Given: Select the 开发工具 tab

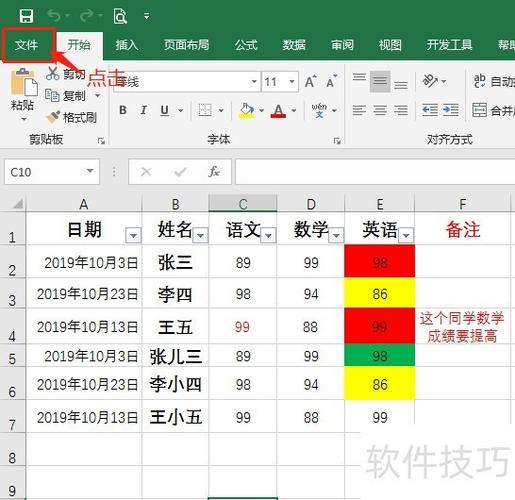Looking at the screenshot, I should pos(450,45).
